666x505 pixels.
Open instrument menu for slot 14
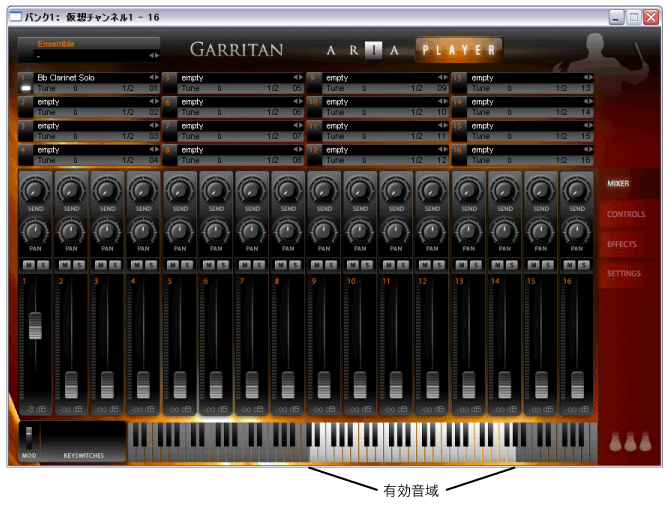(588, 102)
